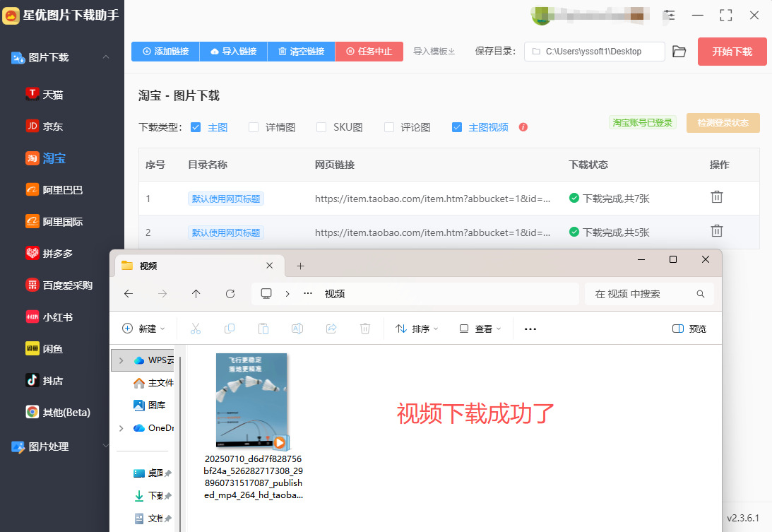Viewport: 772px width, 532px height.
Task: Select the JD (京东) sidebar entry
Action: [x=44, y=126]
